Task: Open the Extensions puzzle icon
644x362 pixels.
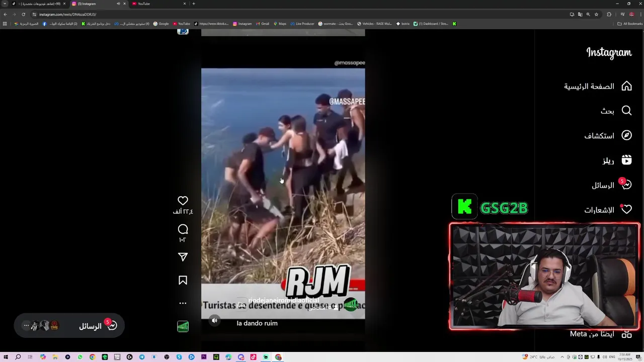Action: 609,15
